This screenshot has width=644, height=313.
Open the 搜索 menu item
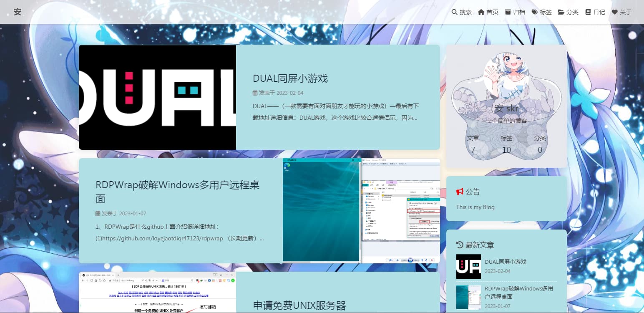coord(462,12)
